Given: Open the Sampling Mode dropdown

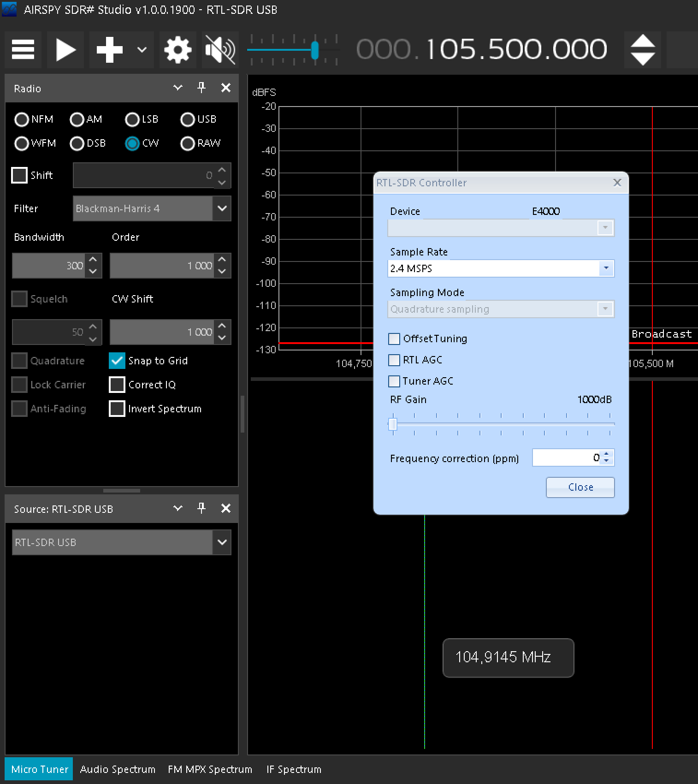Looking at the screenshot, I should pos(605,309).
